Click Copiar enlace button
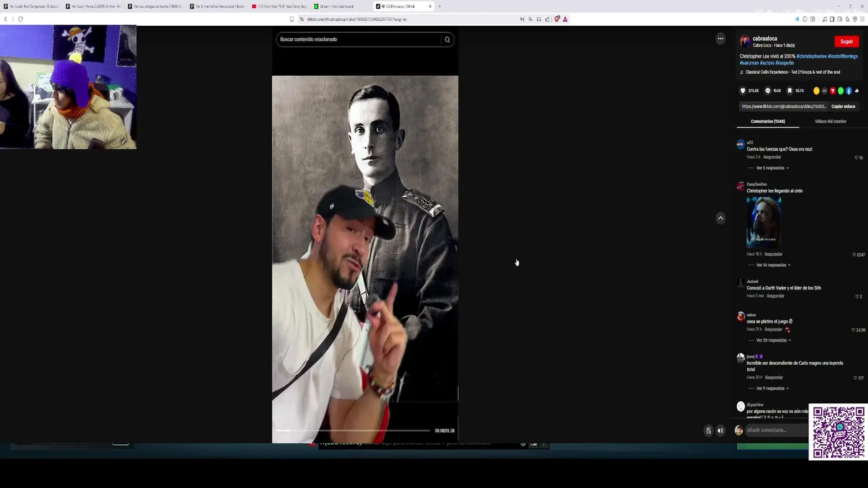 pos(843,106)
